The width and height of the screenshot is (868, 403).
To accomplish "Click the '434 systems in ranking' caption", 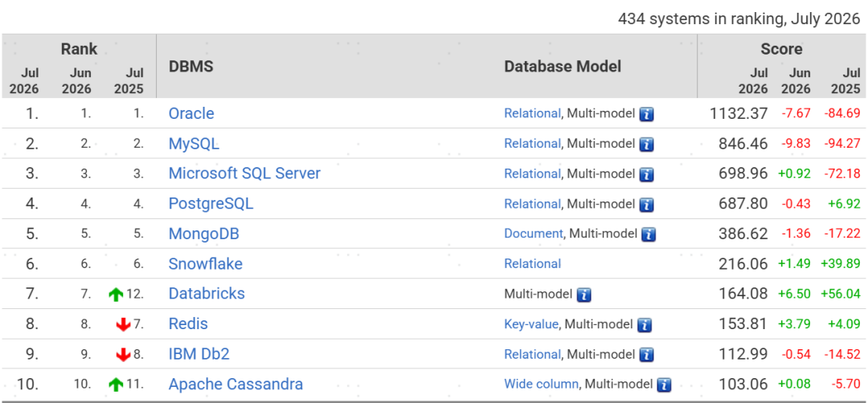I will 739,18.
